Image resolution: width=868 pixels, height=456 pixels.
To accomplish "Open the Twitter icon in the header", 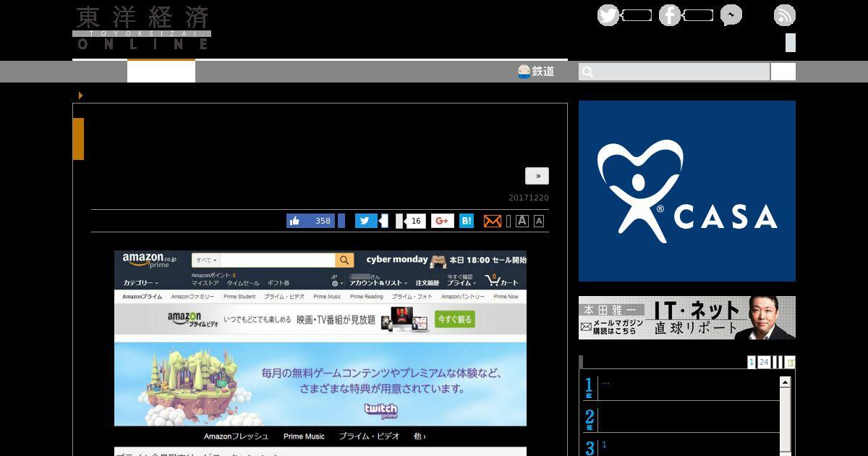I will point(608,15).
